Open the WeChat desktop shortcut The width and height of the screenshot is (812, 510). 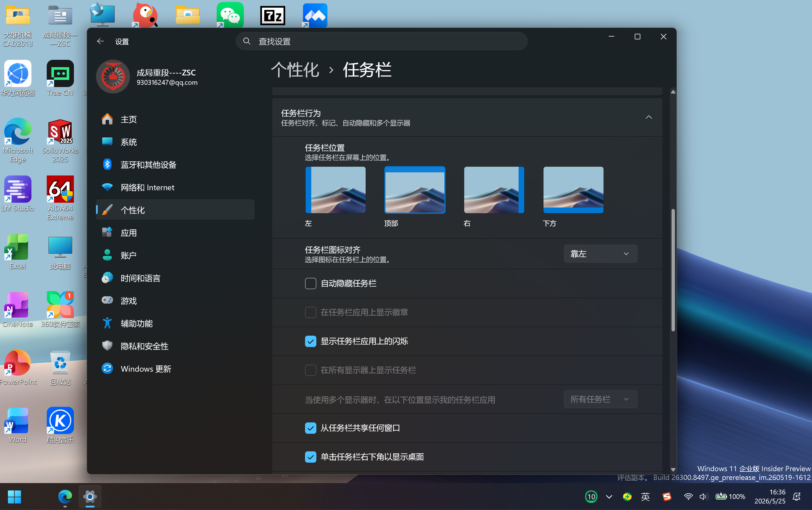230,15
